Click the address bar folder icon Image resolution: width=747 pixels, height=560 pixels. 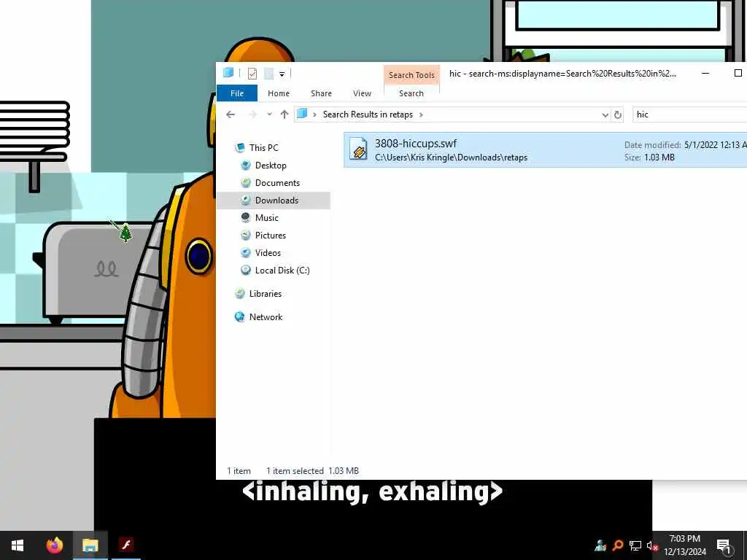[302, 114]
